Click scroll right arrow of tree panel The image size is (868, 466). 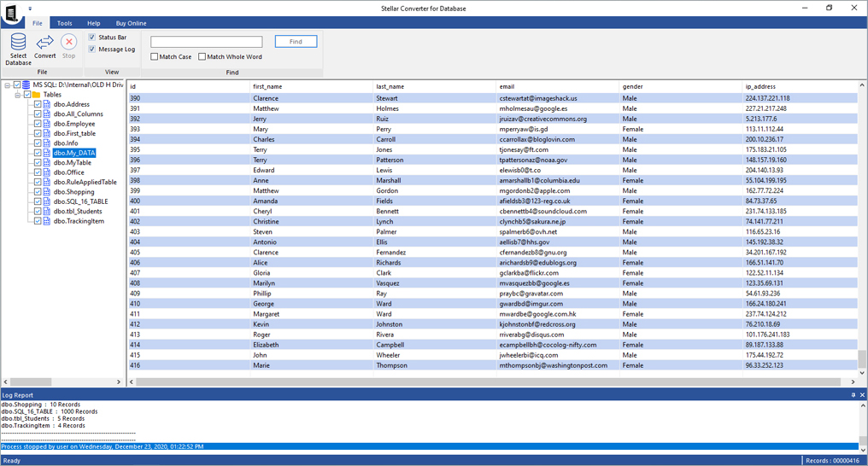tap(119, 382)
